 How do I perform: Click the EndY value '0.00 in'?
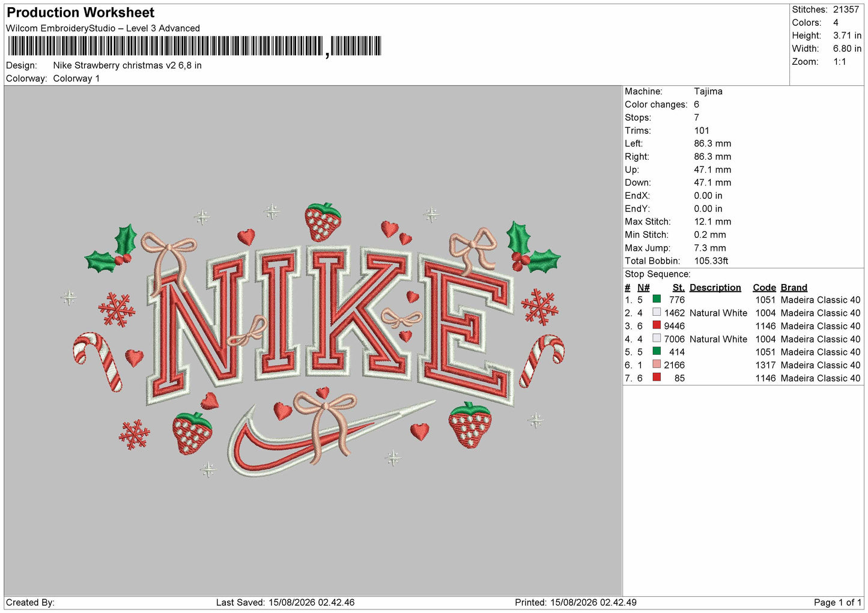708,209
